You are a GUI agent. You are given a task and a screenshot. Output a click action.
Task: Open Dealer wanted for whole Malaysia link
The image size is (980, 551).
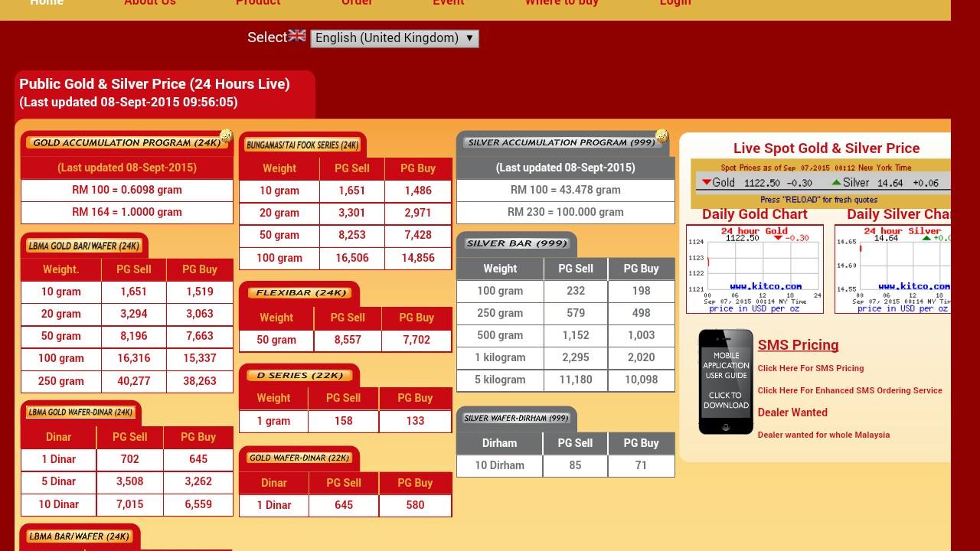coord(824,435)
